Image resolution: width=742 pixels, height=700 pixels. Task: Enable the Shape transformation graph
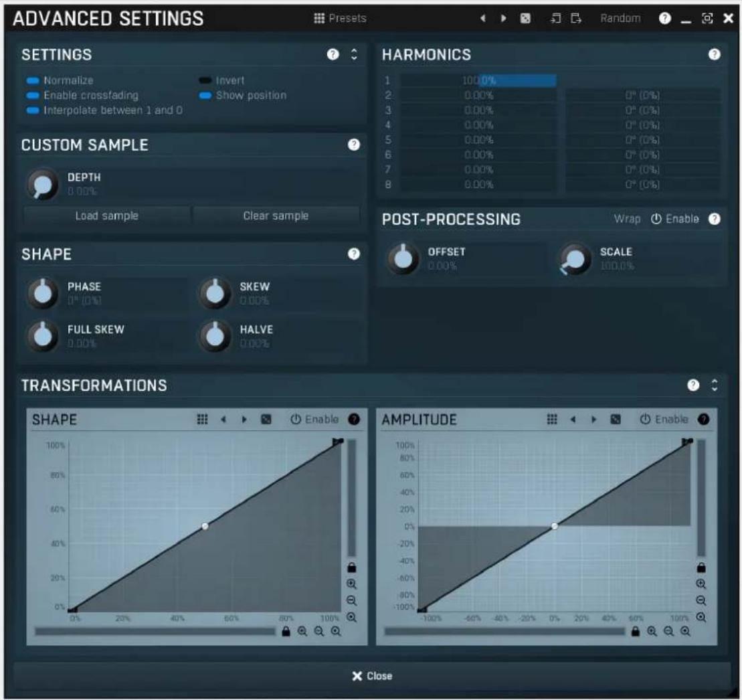[x=314, y=419]
